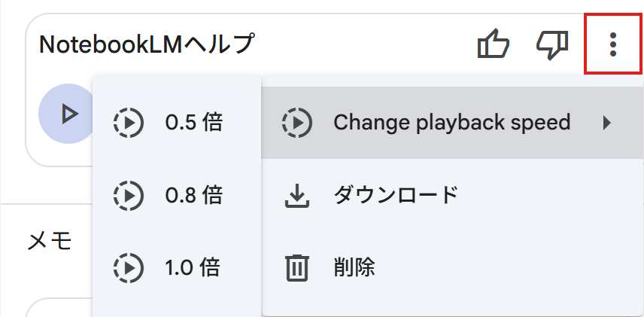Click the trash can icon
Screen dimensions: 644x317
click(x=297, y=268)
